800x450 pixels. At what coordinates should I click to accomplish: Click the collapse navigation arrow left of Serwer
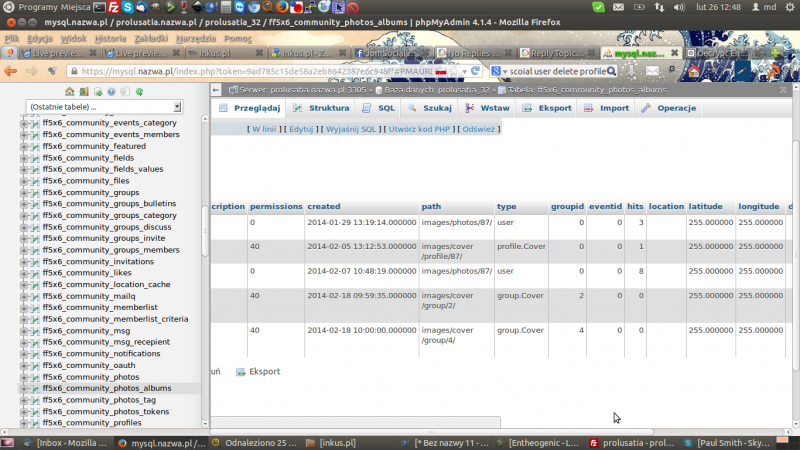217,90
